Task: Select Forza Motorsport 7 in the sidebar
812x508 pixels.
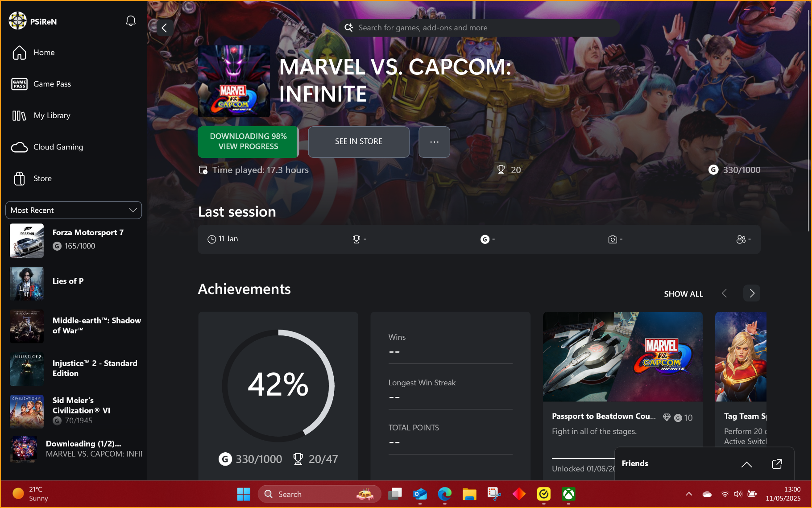Action: click(x=74, y=241)
